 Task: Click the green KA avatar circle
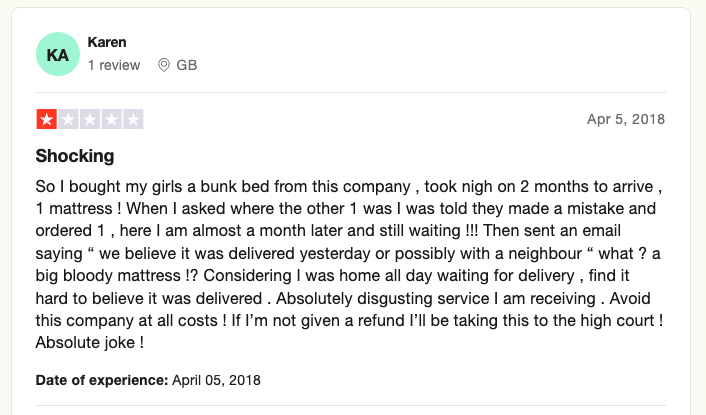(x=58, y=54)
